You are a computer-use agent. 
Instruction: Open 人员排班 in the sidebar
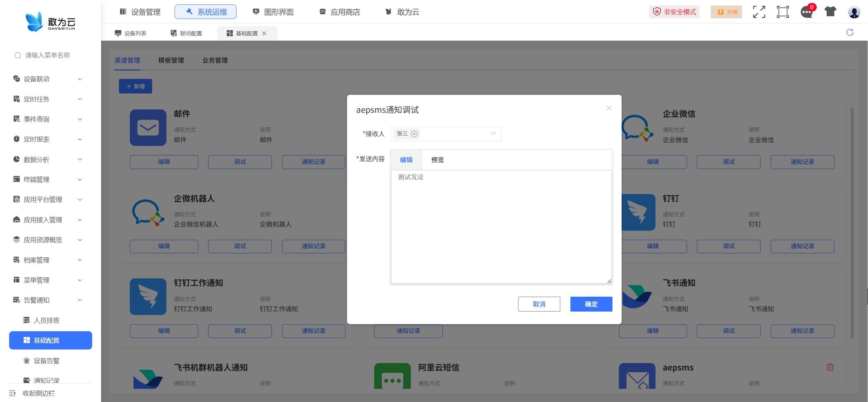51,320
